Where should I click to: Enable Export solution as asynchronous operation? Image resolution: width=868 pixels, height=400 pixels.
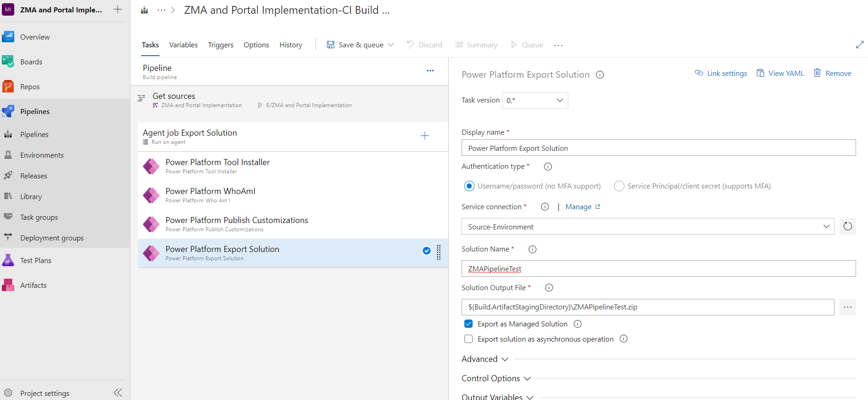[468, 339]
